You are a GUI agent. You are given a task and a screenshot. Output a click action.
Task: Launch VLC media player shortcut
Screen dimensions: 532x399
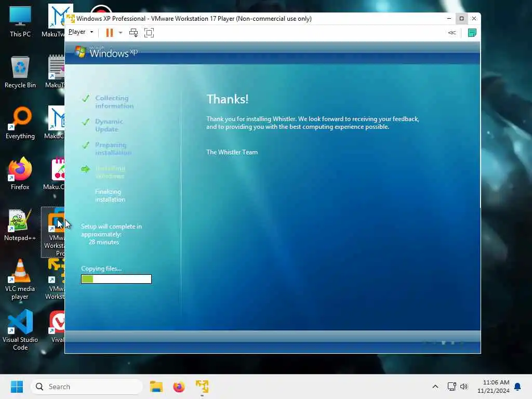click(20, 280)
